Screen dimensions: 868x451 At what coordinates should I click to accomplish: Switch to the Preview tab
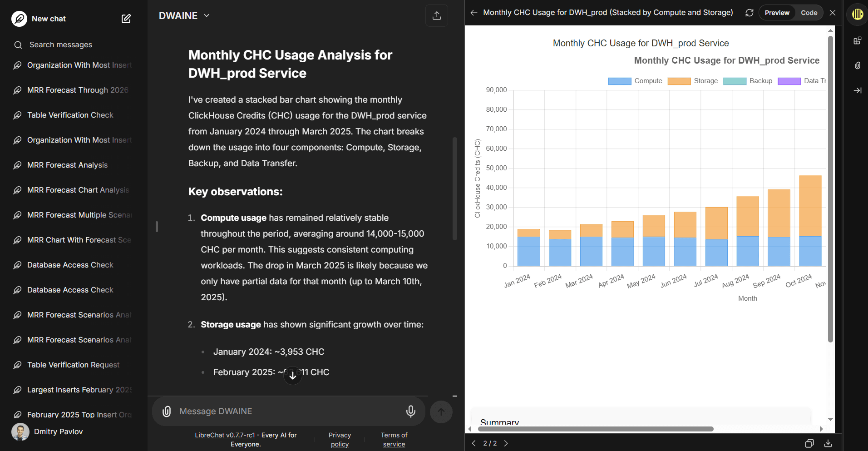pos(777,13)
